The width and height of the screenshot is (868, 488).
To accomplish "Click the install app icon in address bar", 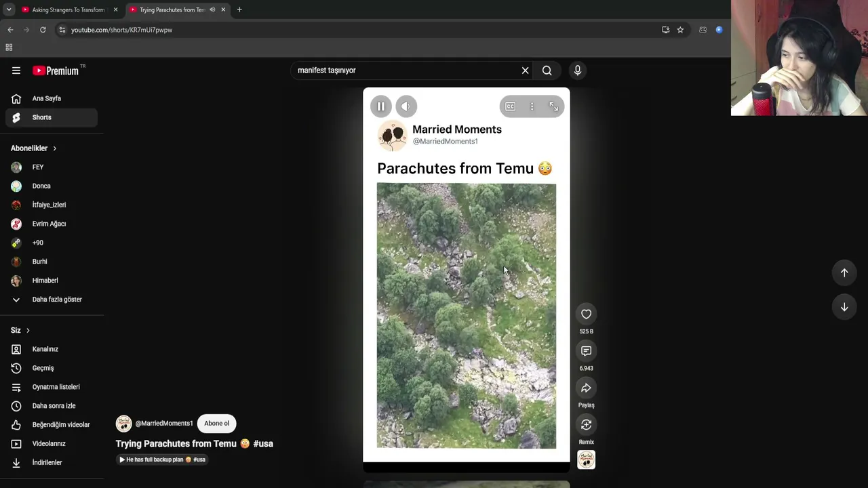I will [x=665, y=30].
